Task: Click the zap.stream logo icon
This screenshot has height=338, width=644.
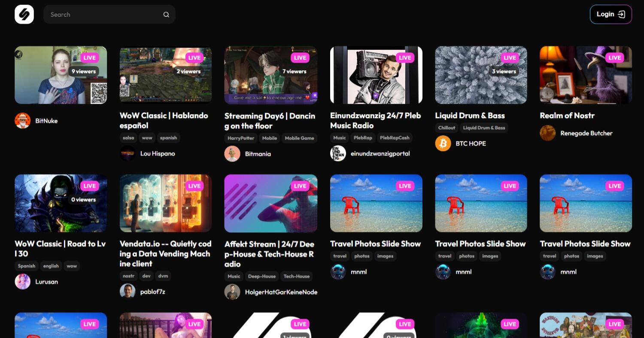Action: tap(24, 14)
